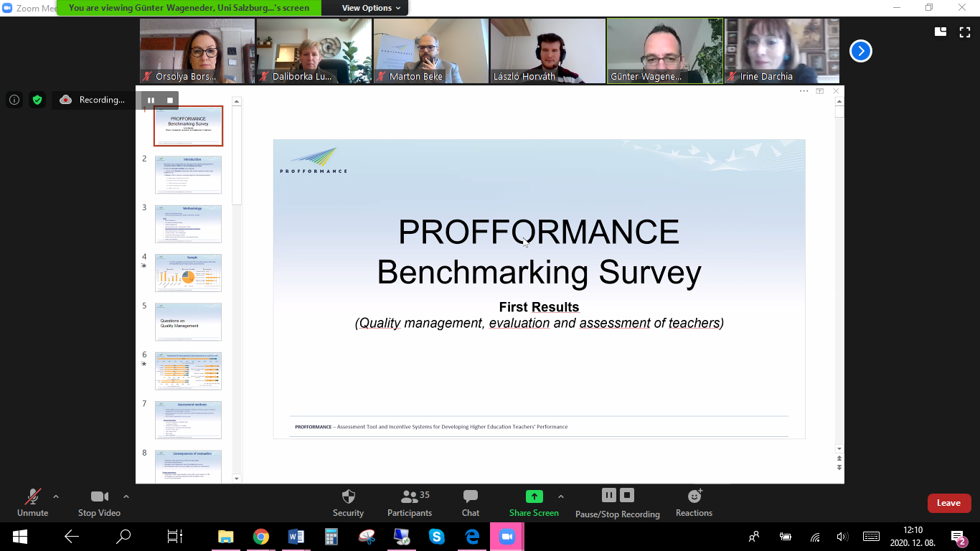
Task: Show next participants with blue arrow
Action: (861, 51)
